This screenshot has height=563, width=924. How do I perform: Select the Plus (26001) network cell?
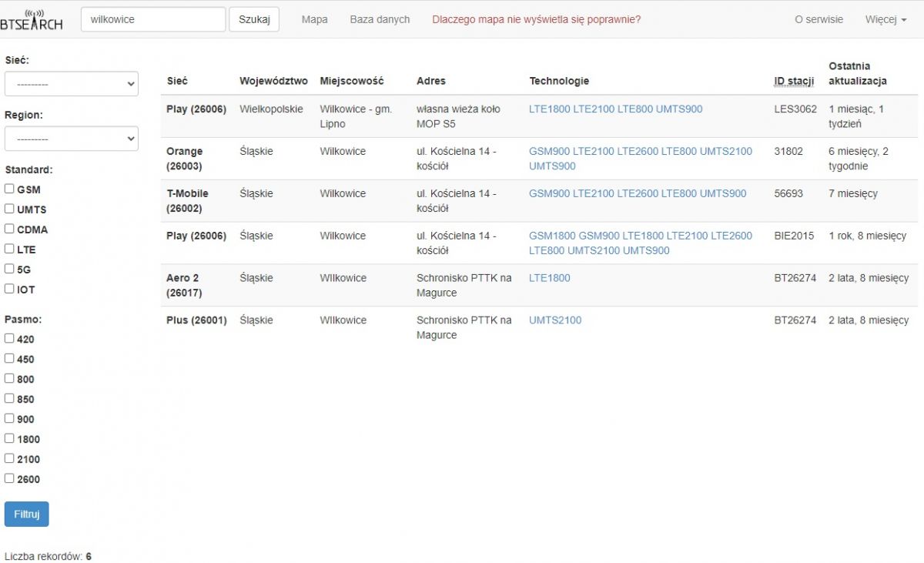(196, 320)
